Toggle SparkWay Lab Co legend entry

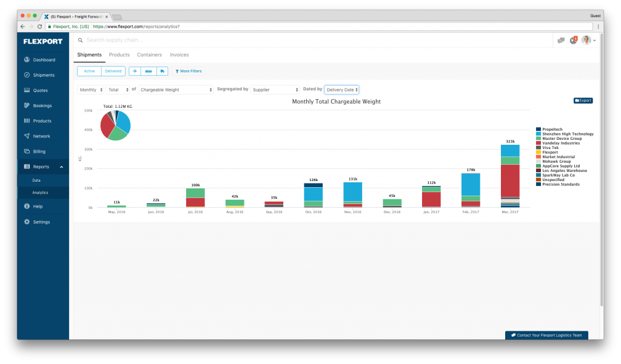point(556,175)
